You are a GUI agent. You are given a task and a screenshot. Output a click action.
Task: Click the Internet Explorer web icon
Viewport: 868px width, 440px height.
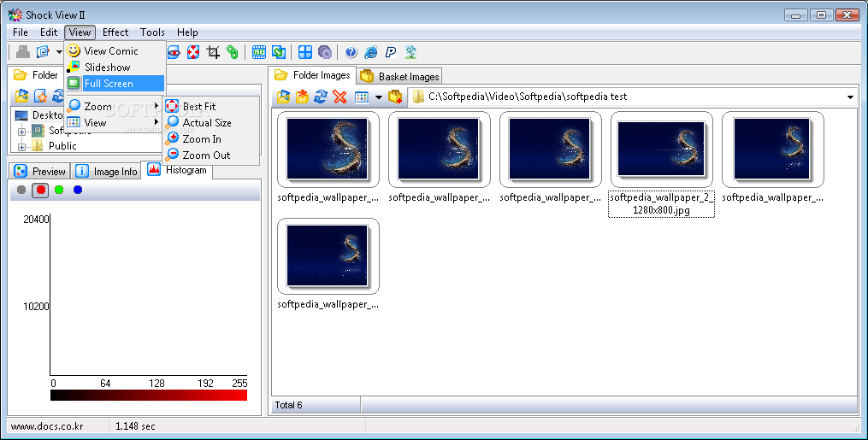click(x=371, y=52)
